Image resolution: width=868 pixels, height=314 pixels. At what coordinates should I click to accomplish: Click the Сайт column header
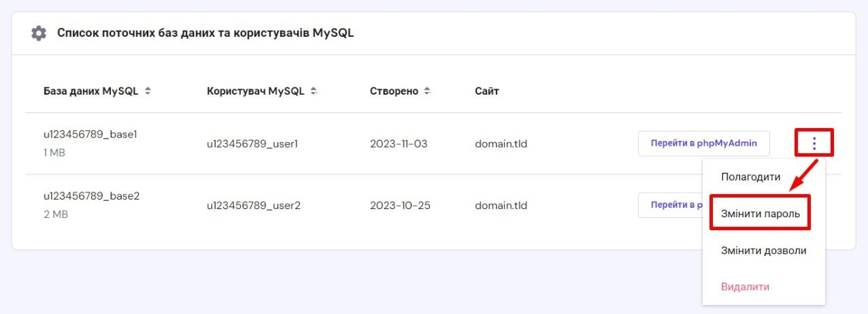coord(487,91)
